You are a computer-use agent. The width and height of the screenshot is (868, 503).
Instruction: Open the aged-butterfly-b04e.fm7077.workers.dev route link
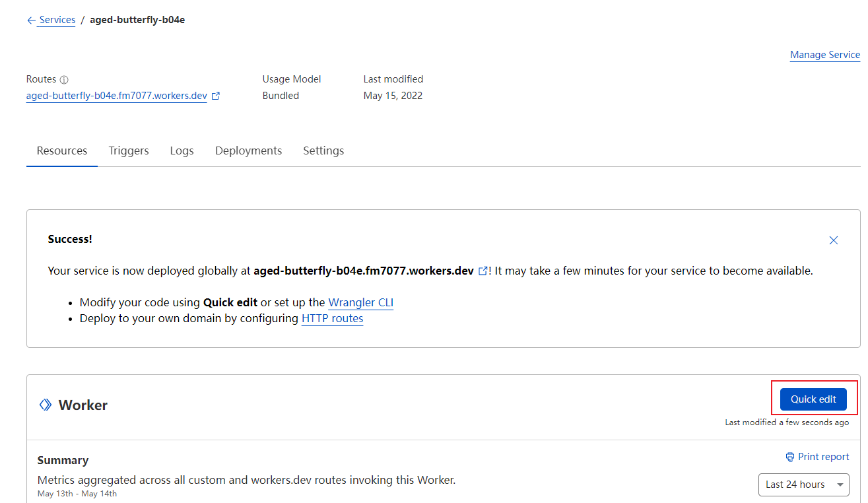(x=116, y=96)
